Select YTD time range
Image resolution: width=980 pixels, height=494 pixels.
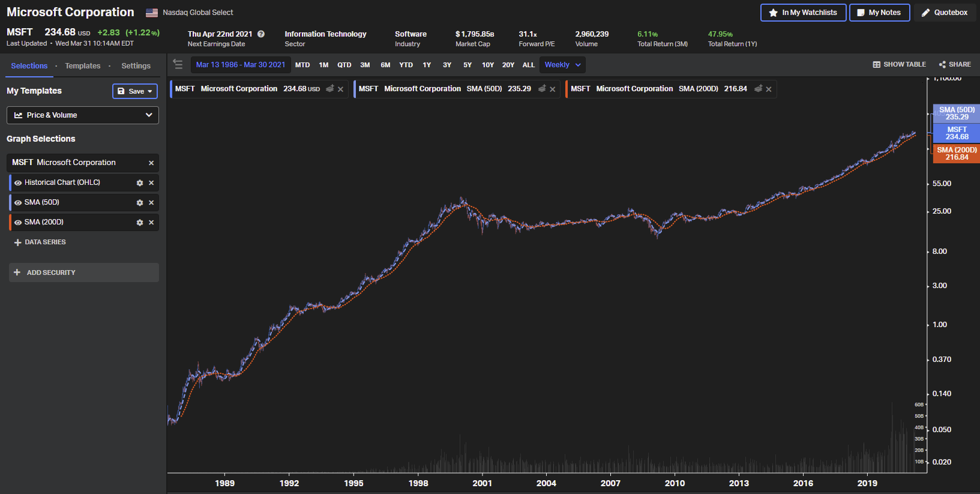(x=406, y=65)
